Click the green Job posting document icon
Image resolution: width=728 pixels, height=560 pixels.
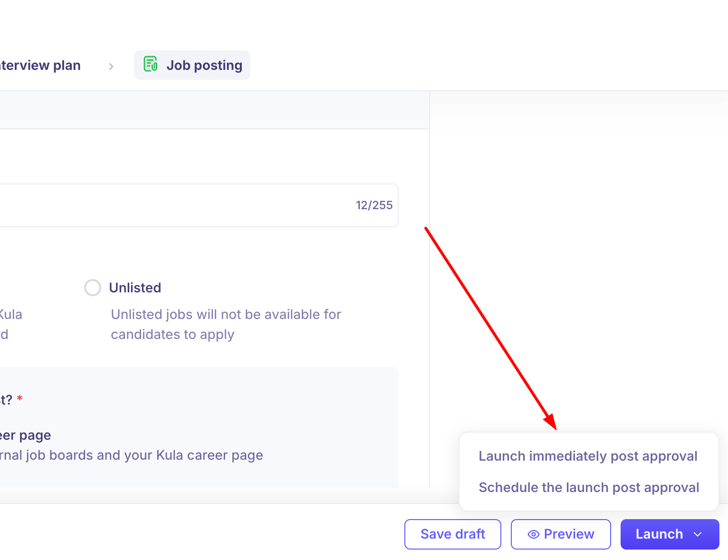[x=151, y=64]
